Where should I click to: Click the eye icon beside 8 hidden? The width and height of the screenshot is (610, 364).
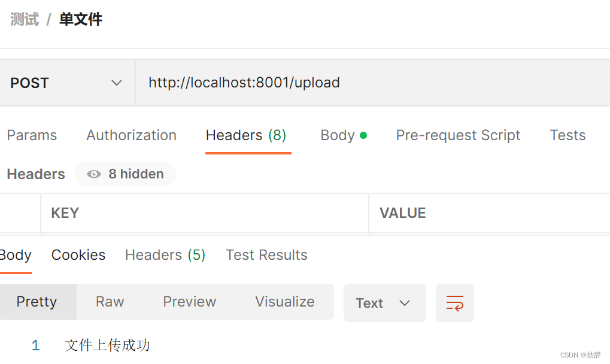point(94,174)
